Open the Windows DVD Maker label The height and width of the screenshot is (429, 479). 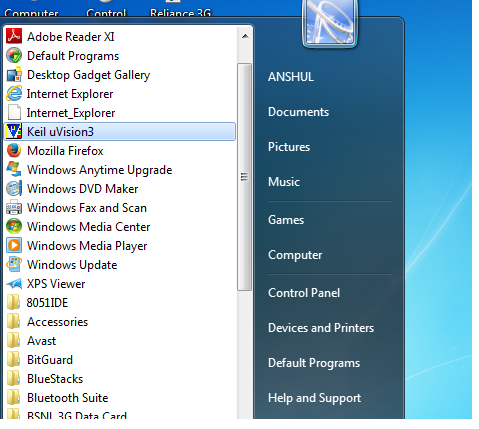(83, 189)
